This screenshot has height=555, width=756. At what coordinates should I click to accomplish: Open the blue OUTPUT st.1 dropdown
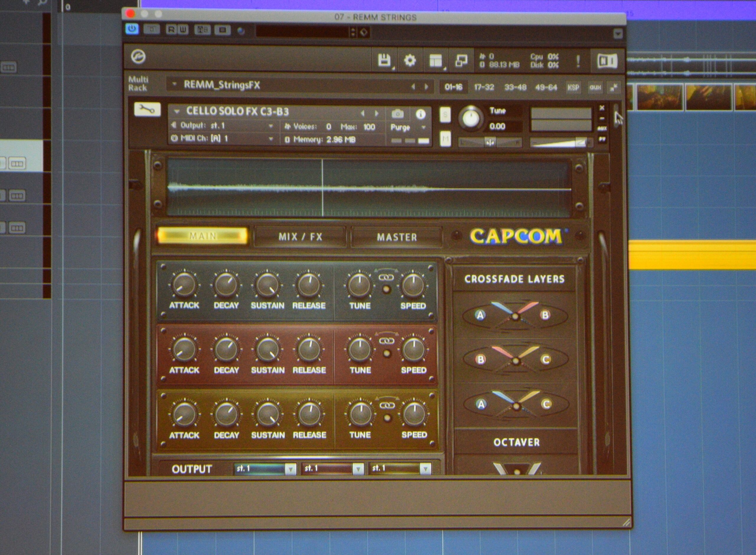(x=265, y=469)
